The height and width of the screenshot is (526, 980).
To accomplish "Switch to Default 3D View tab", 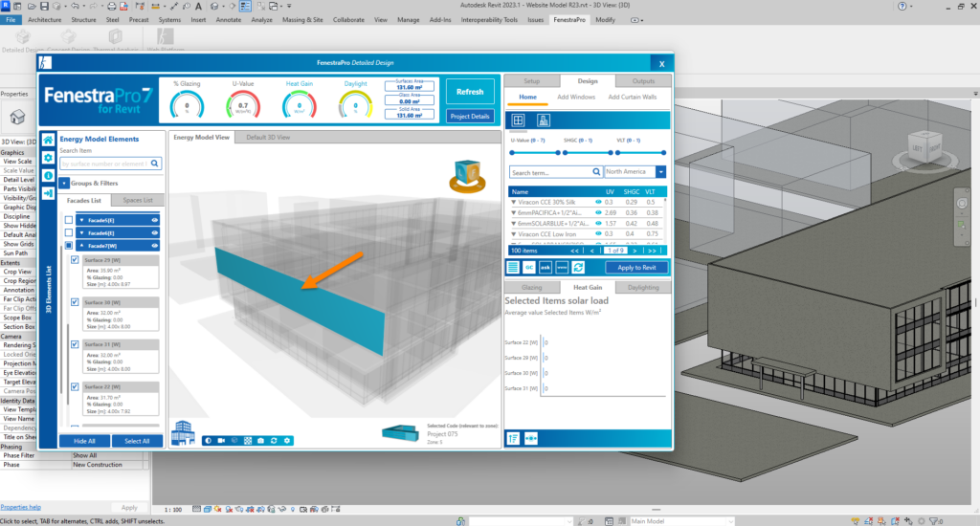I will (268, 138).
